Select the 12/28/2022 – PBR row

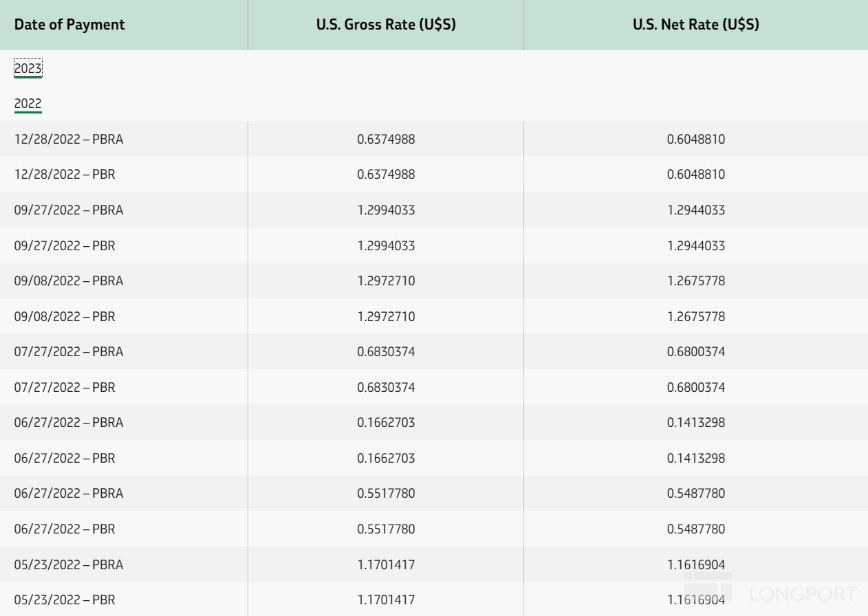tap(434, 175)
